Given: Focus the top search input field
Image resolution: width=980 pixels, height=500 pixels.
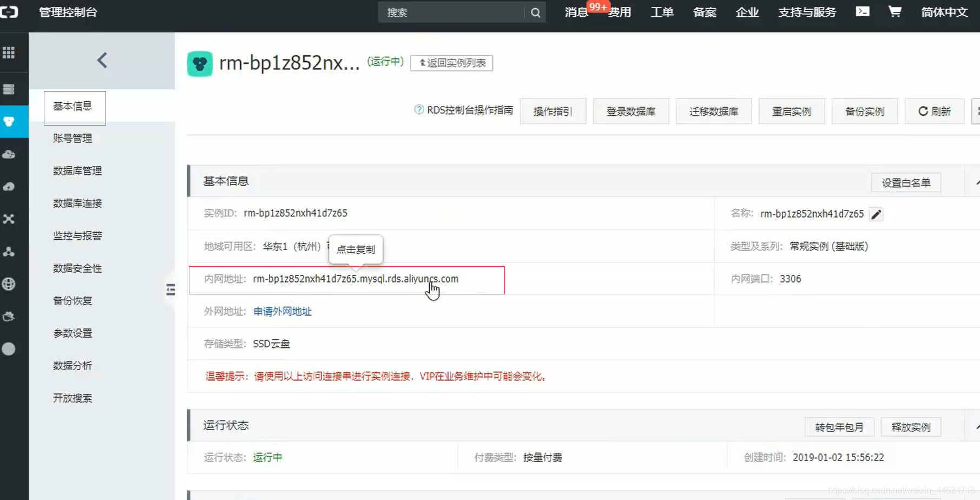Looking at the screenshot, I should 452,12.
